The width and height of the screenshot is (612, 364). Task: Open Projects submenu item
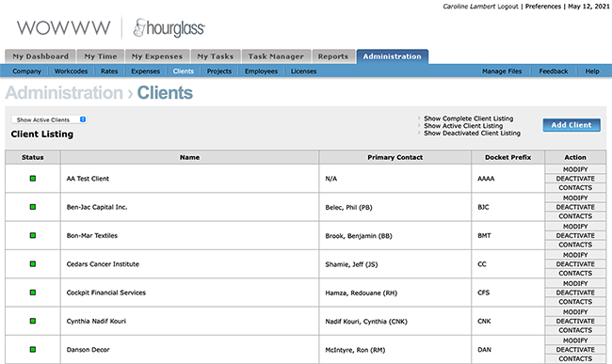[219, 71]
